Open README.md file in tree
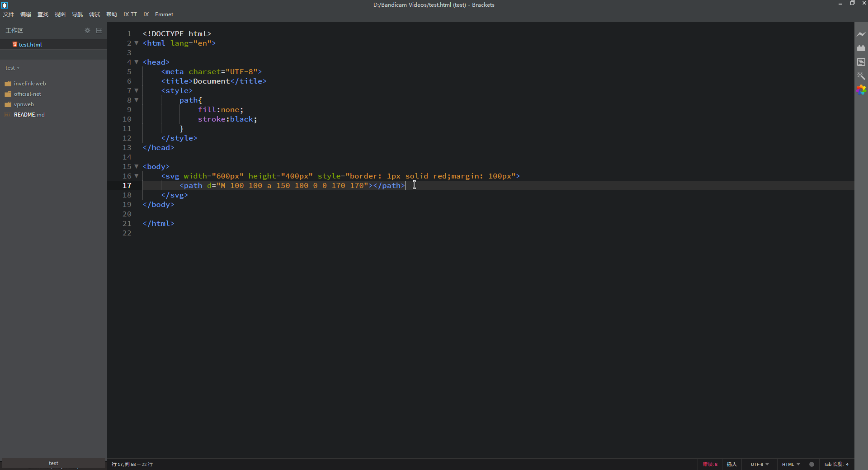 [29, 115]
